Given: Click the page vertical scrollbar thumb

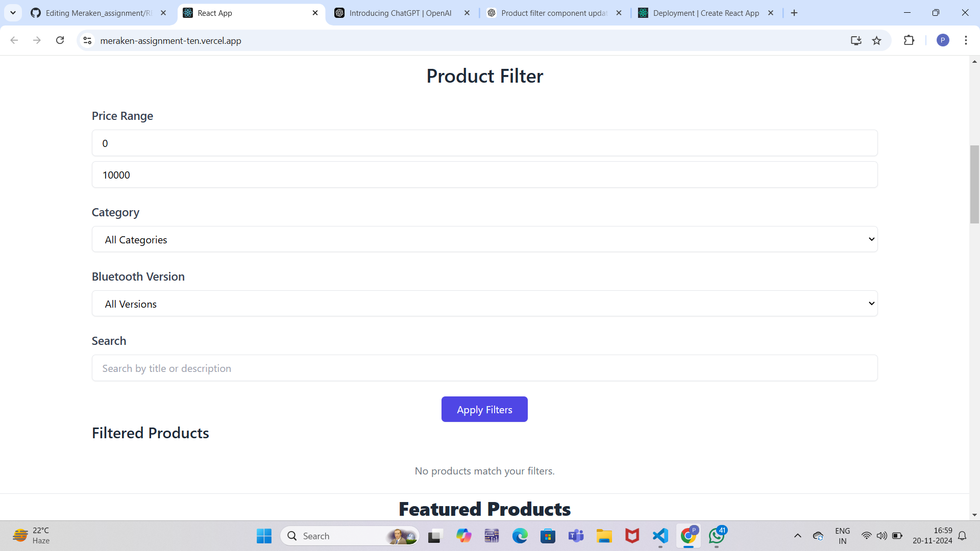Looking at the screenshot, I should 974,184.
